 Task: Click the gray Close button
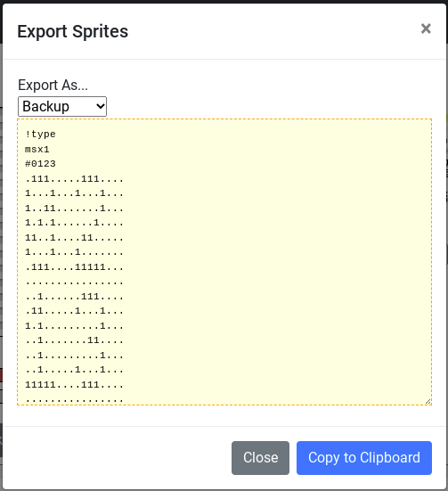click(x=260, y=458)
